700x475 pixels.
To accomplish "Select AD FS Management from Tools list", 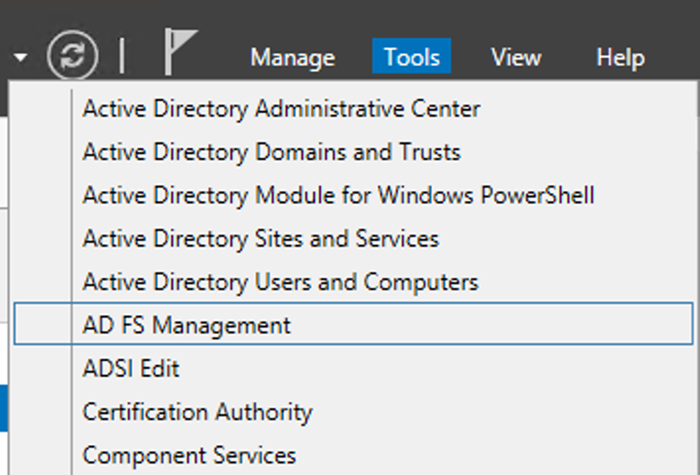I will pyautogui.click(x=187, y=325).
